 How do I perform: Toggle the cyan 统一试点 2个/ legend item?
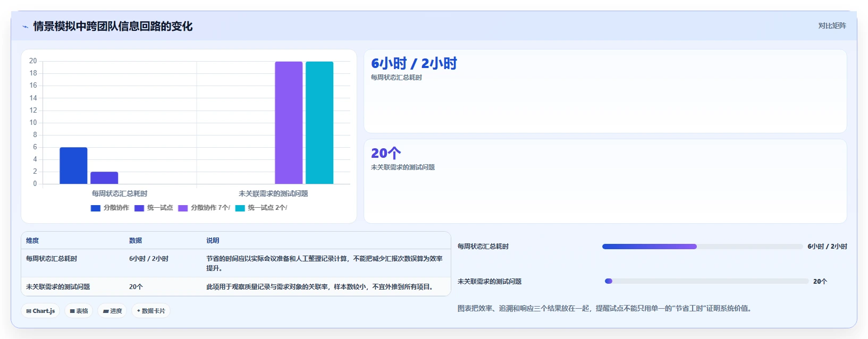[x=261, y=208]
